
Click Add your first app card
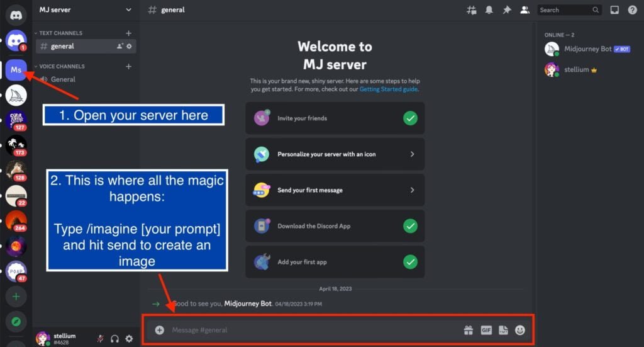point(335,262)
